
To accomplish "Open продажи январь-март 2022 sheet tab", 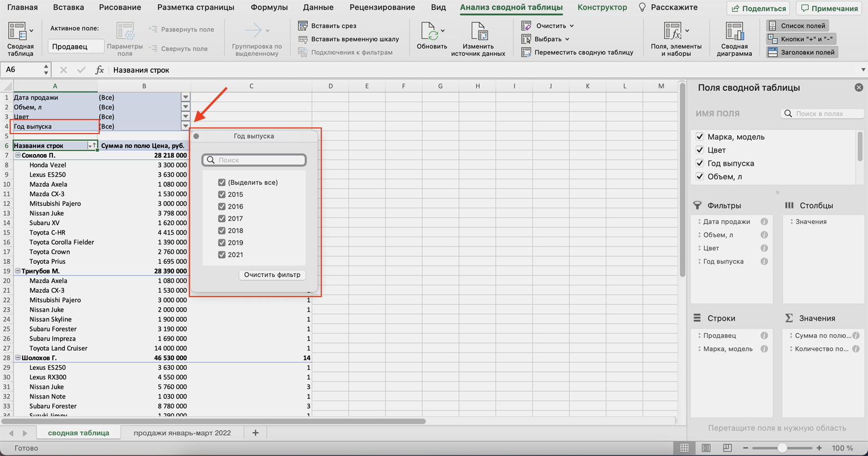I will pos(189,433).
